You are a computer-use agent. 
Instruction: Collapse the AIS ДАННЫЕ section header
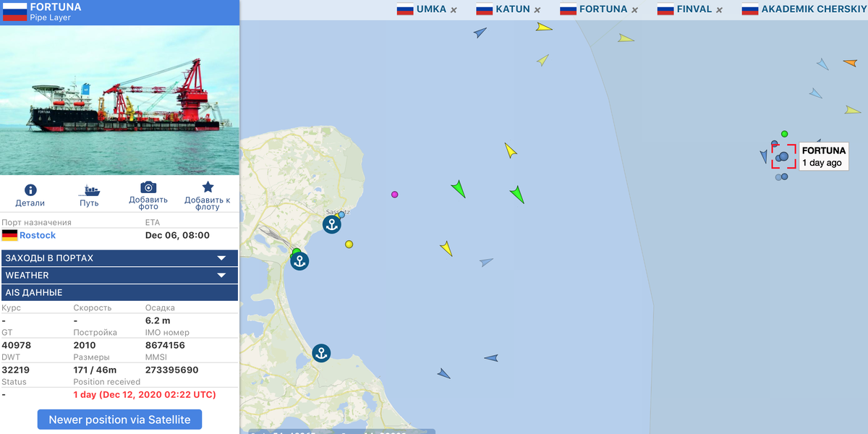click(x=119, y=293)
